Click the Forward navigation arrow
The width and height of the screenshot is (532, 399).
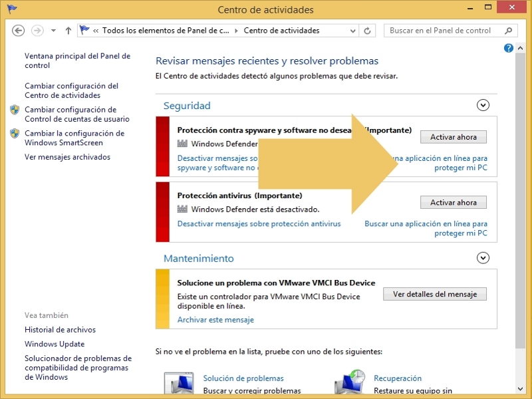[37, 31]
